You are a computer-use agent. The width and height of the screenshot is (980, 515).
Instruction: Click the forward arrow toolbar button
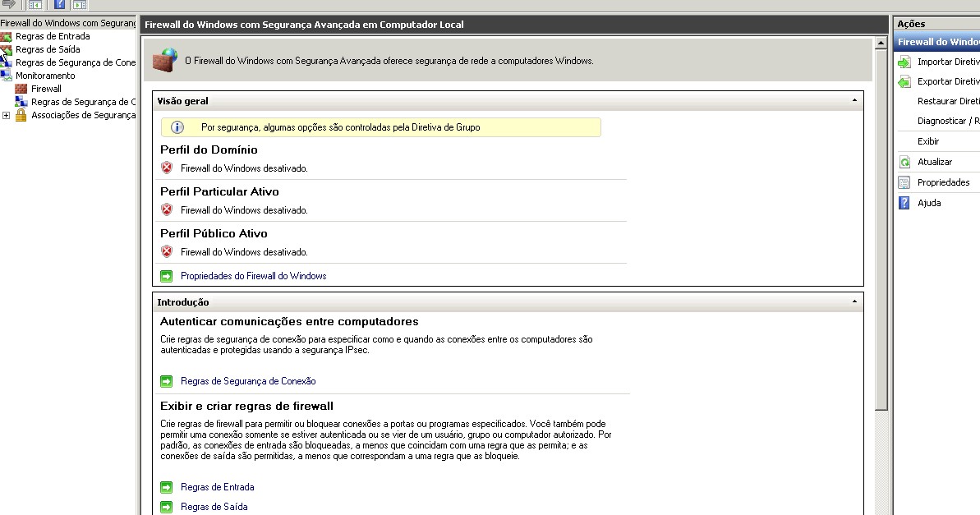(9, 4)
